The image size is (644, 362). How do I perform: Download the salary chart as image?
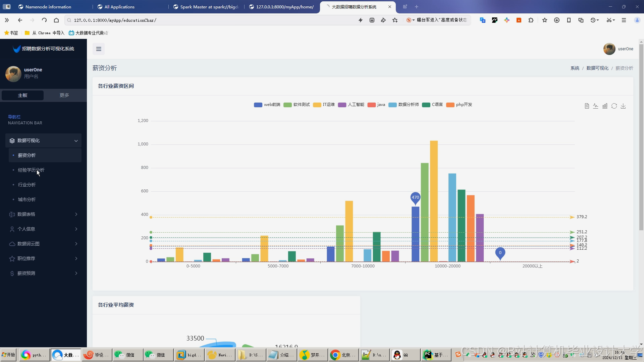tap(624, 106)
